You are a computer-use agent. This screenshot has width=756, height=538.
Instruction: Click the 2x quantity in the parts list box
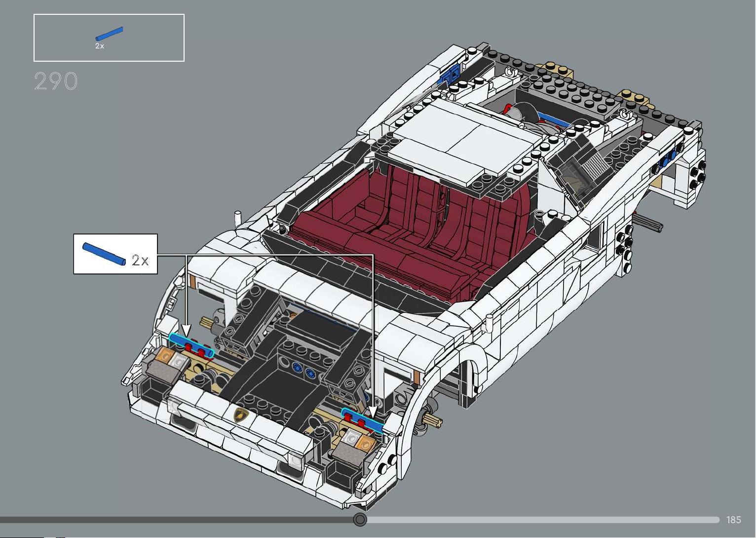click(x=100, y=46)
